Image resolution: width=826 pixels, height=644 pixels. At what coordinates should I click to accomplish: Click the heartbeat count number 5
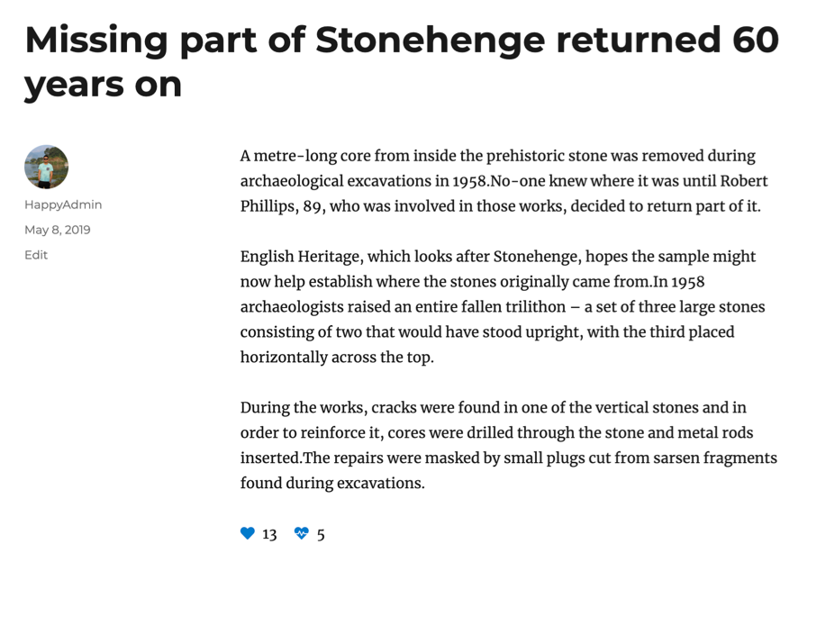point(321,534)
